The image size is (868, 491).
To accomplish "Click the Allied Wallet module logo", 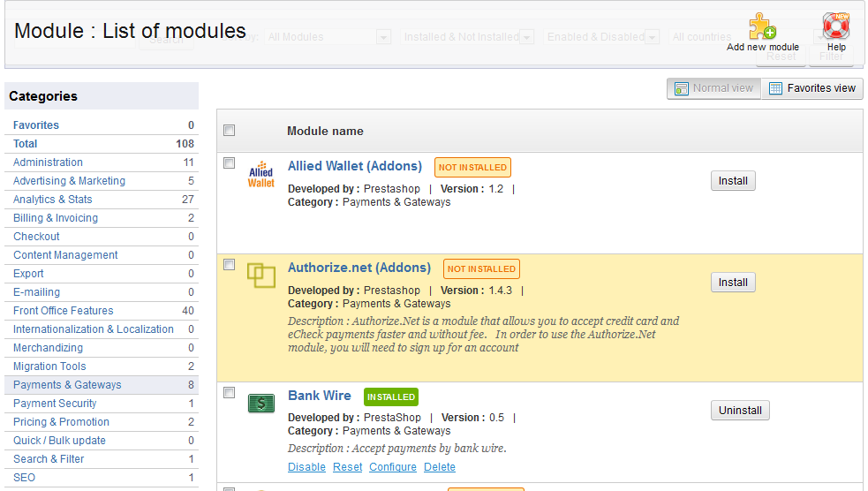I will click(x=260, y=174).
